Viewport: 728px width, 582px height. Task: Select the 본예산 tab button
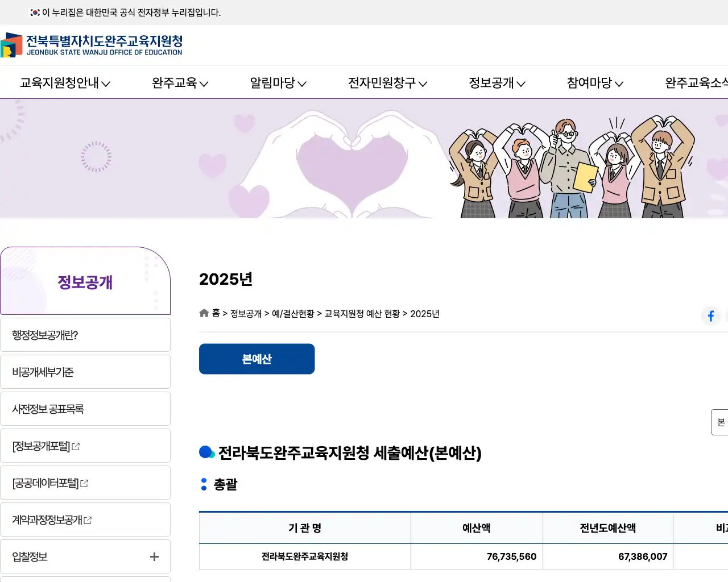[x=257, y=359]
